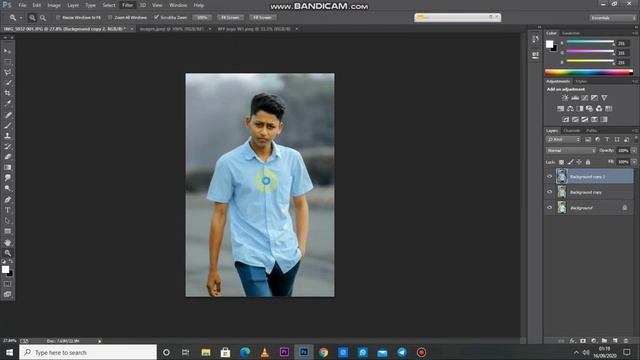640x360 pixels.
Task: Open the blend mode Normal dropdown
Action: 571,151
